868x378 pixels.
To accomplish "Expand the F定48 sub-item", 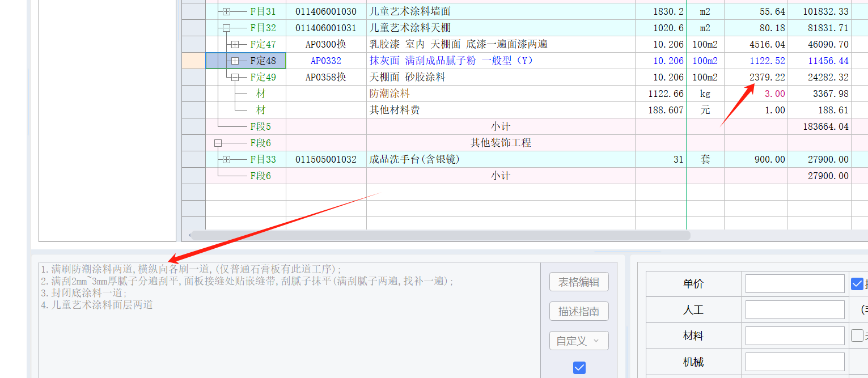I will tap(235, 61).
